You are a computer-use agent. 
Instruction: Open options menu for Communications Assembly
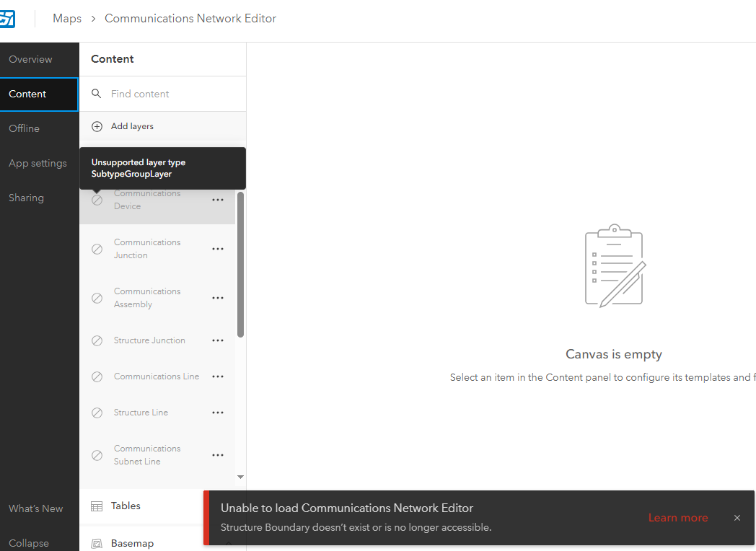tap(218, 298)
